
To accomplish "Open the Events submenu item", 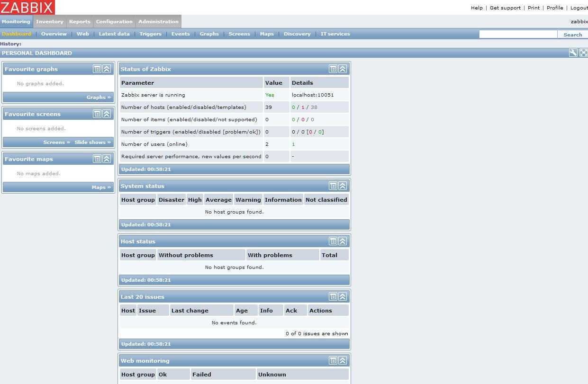I will 181,34.
